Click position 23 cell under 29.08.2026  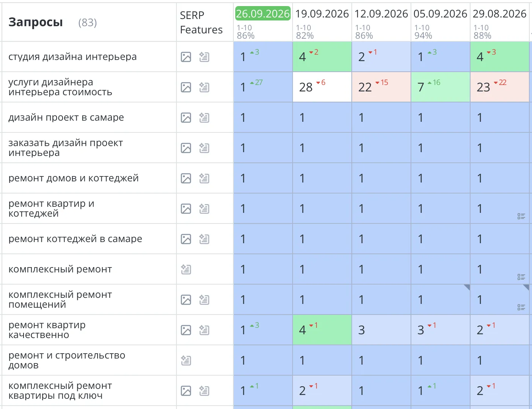coord(500,87)
